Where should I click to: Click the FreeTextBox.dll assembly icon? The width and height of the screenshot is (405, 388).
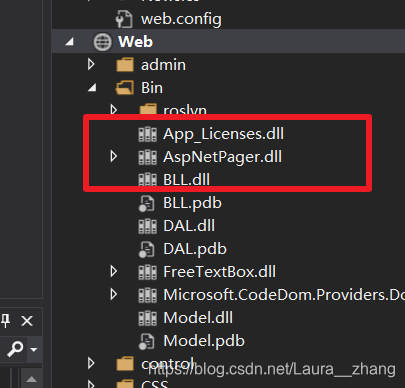tap(147, 272)
